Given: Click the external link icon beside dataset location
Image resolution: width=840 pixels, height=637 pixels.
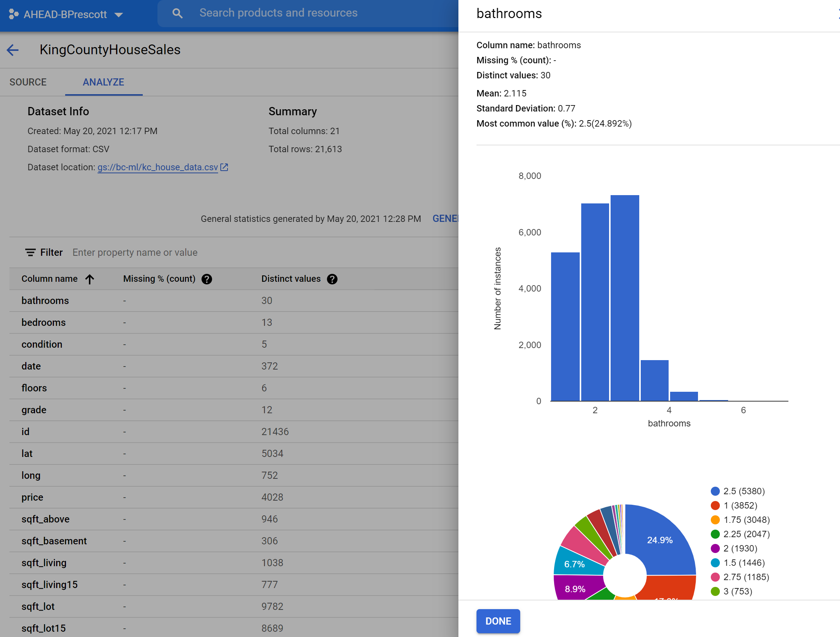Looking at the screenshot, I should pos(225,167).
